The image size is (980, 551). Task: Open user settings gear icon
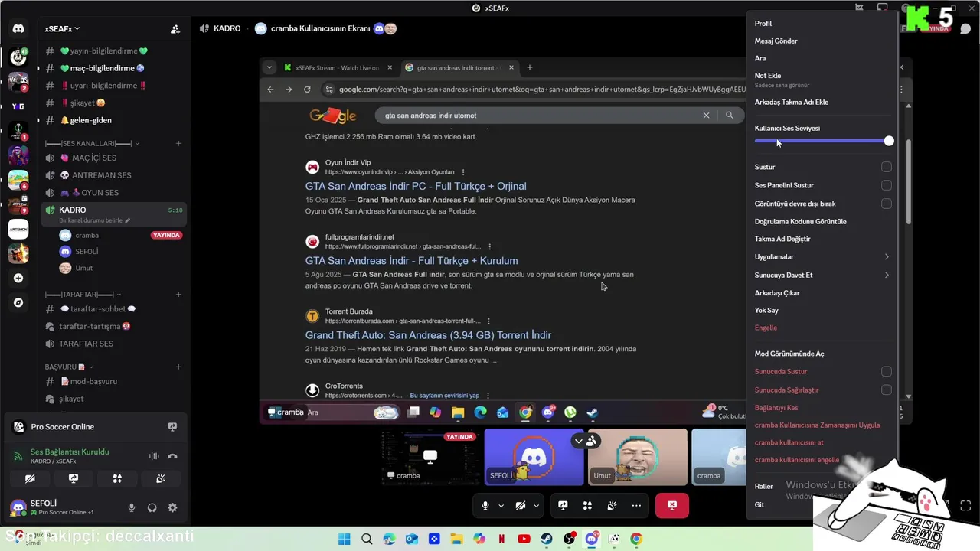(x=172, y=507)
